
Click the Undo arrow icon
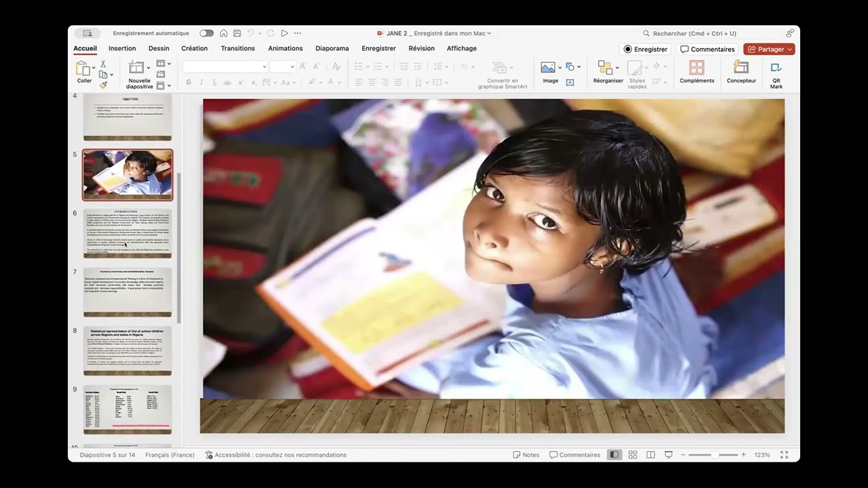250,33
